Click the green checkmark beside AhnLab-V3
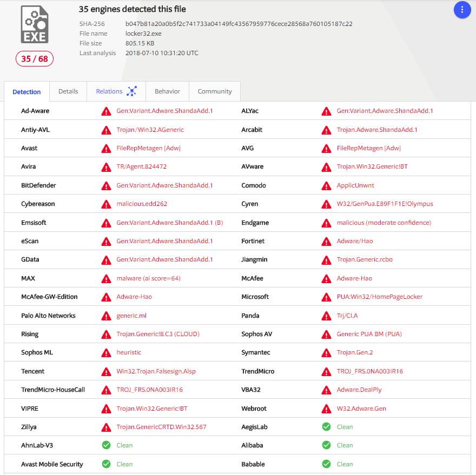Screen dimensions: 476x475 pos(106,445)
